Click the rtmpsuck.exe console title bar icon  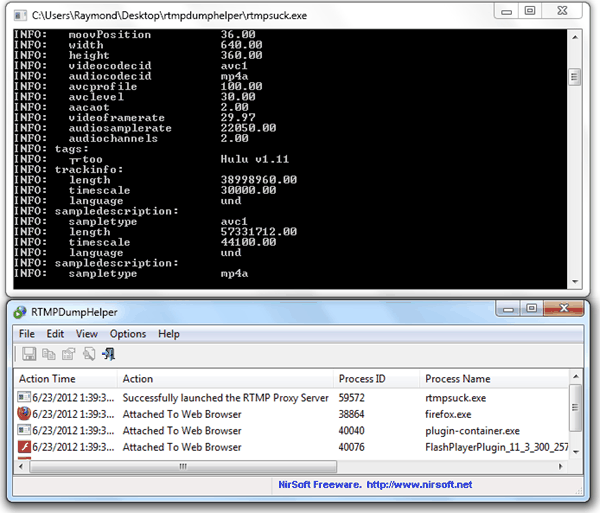tap(20, 16)
